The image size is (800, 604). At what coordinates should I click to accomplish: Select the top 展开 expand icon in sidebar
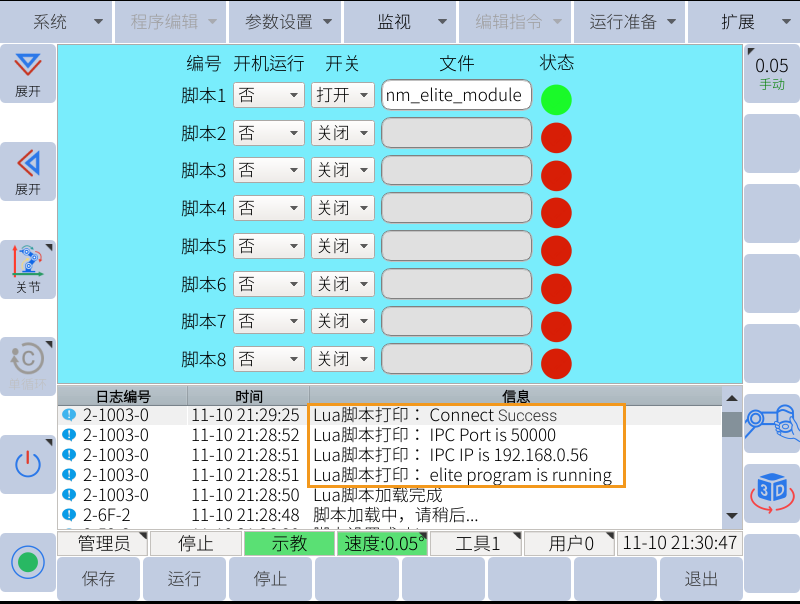pyautogui.click(x=27, y=72)
